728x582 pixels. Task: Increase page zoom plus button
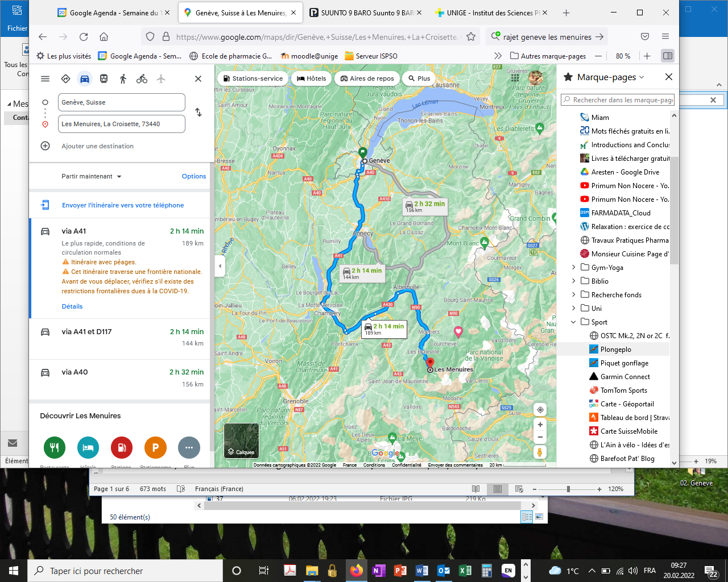(x=647, y=56)
